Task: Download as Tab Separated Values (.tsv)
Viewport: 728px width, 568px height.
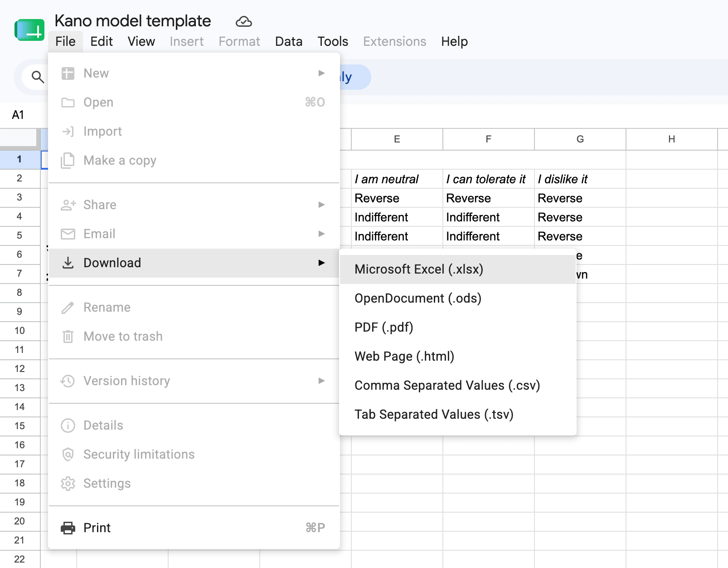Action: tap(458, 415)
